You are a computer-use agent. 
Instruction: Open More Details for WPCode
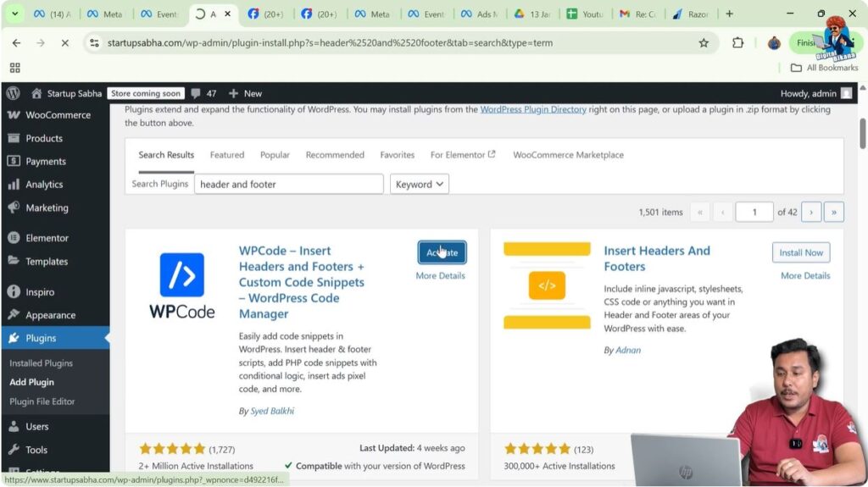click(440, 275)
